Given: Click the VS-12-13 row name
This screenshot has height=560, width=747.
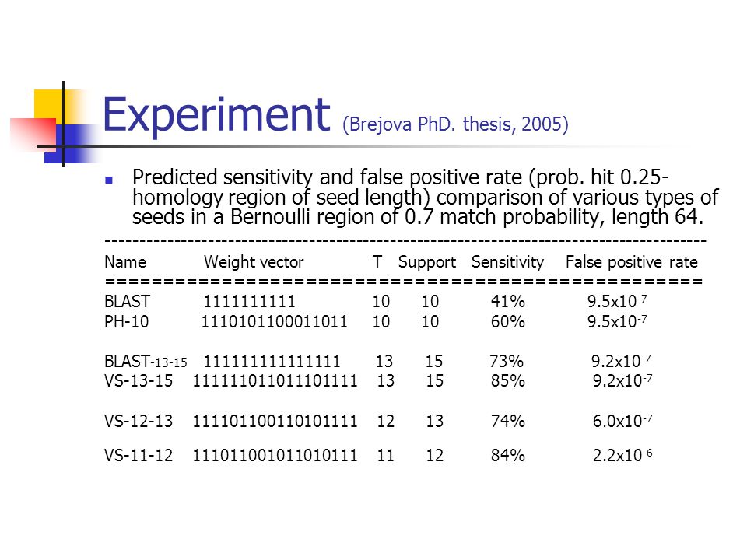Looking at the screenshot, I should pyautogui.click(x=139, y=422).
